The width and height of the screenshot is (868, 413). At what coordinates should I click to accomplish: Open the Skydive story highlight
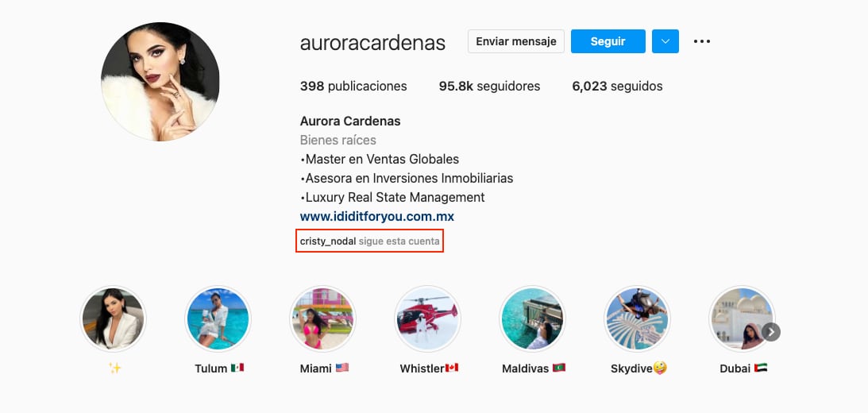(x=637, y=319)
